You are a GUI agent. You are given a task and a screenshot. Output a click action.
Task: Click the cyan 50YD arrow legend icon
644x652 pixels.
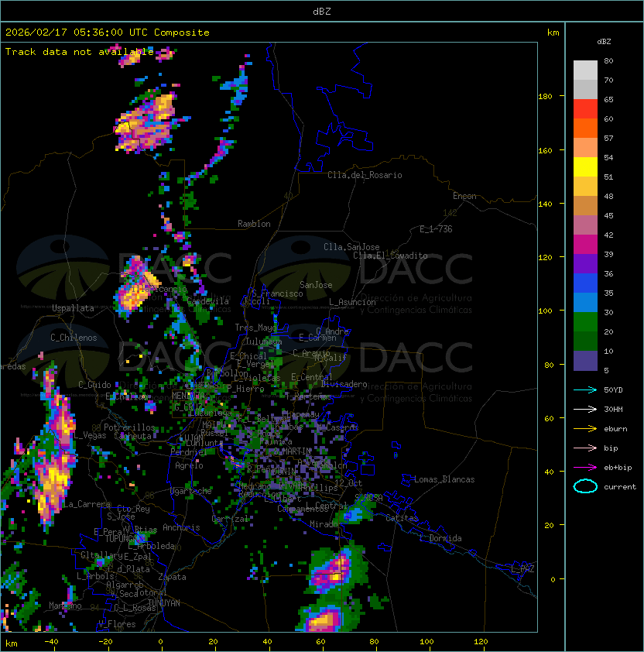585,390
